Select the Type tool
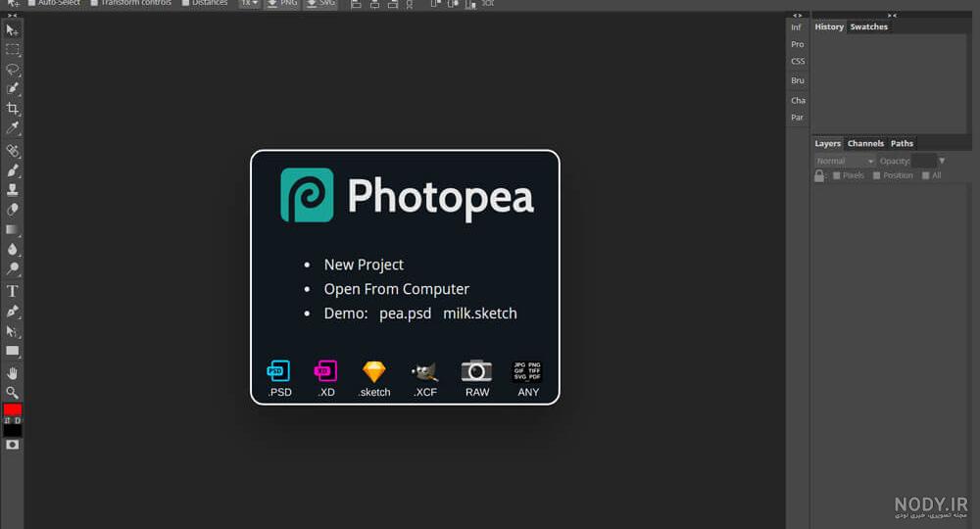Viewport: 980px width, 529px height. [x=12, y=291]
